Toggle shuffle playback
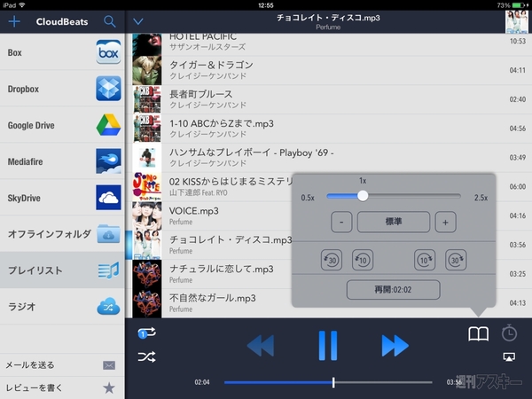The width and height of the screenshot is (532, 399). [x=146, y=356]
